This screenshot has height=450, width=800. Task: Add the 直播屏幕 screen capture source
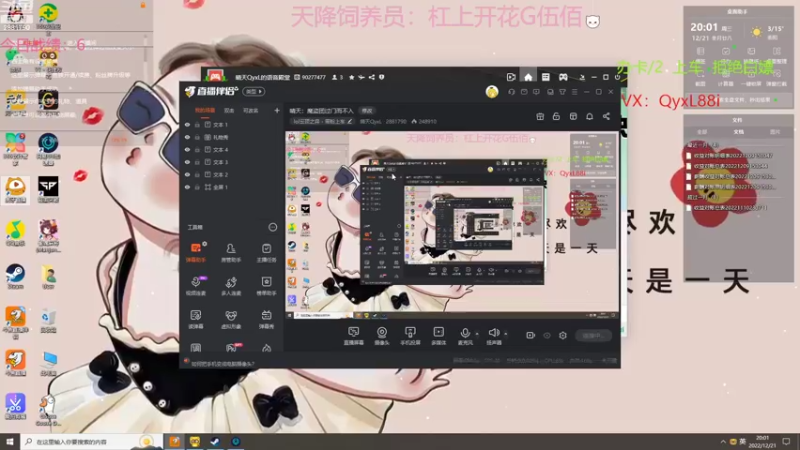[x=354, y=336]
